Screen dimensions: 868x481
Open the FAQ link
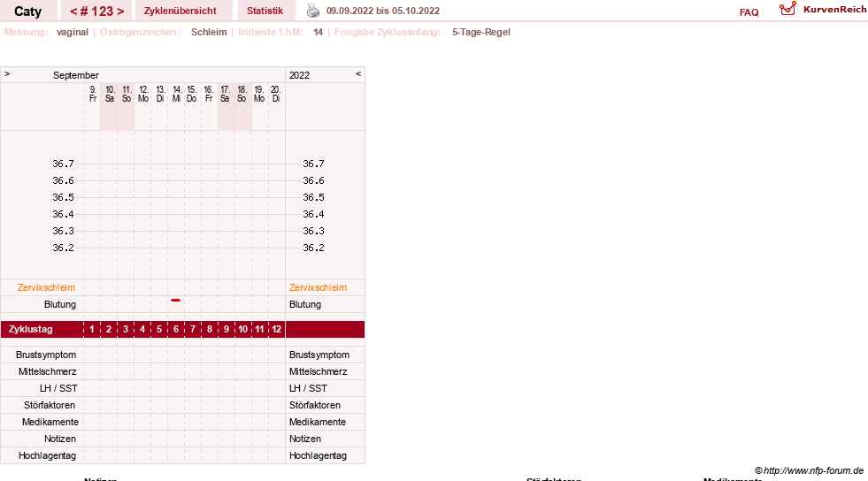pyautogui.click(x=749, y=12)
